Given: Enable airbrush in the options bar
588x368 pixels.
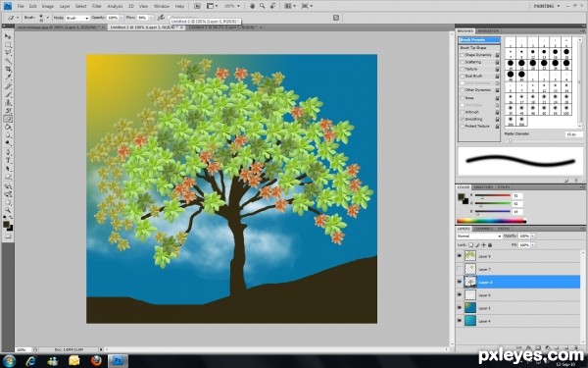Looking at the screenshot, I should (161, 18).
